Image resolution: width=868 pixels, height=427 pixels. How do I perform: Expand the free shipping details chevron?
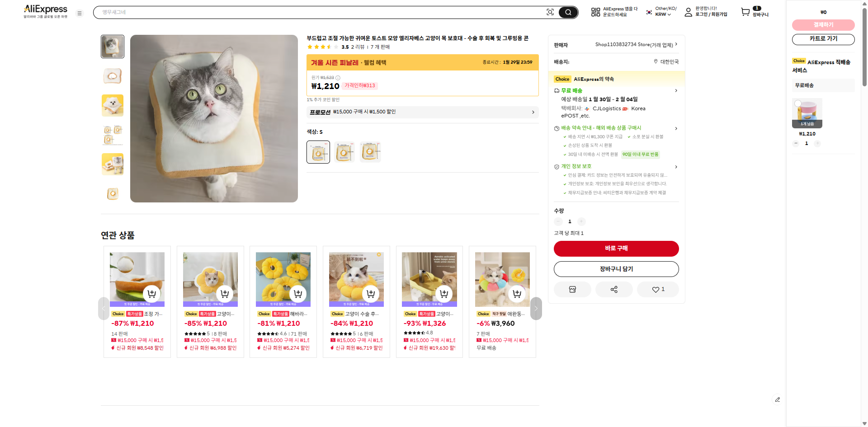click(x=676, y=91)
